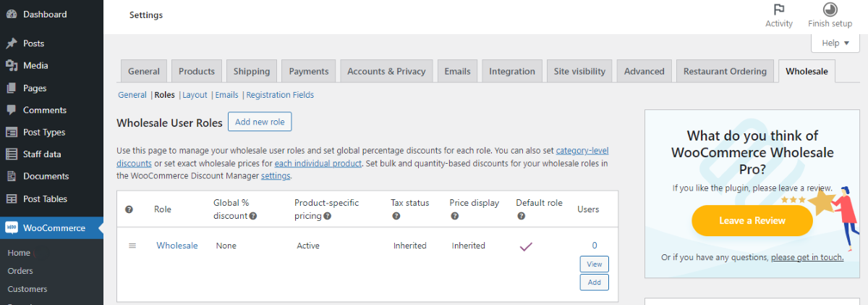Click the Activity flag icon

[x=779, y=9]
